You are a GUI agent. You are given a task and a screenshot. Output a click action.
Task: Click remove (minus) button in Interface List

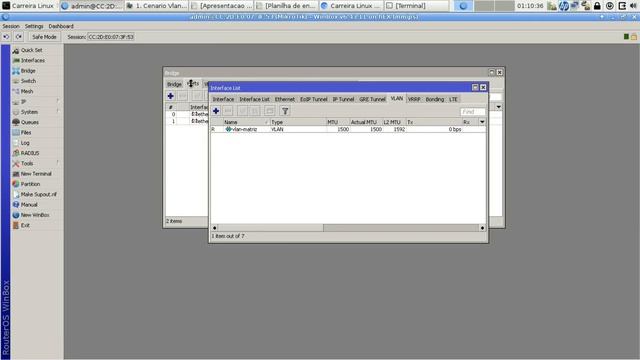(x=228, y=111)
